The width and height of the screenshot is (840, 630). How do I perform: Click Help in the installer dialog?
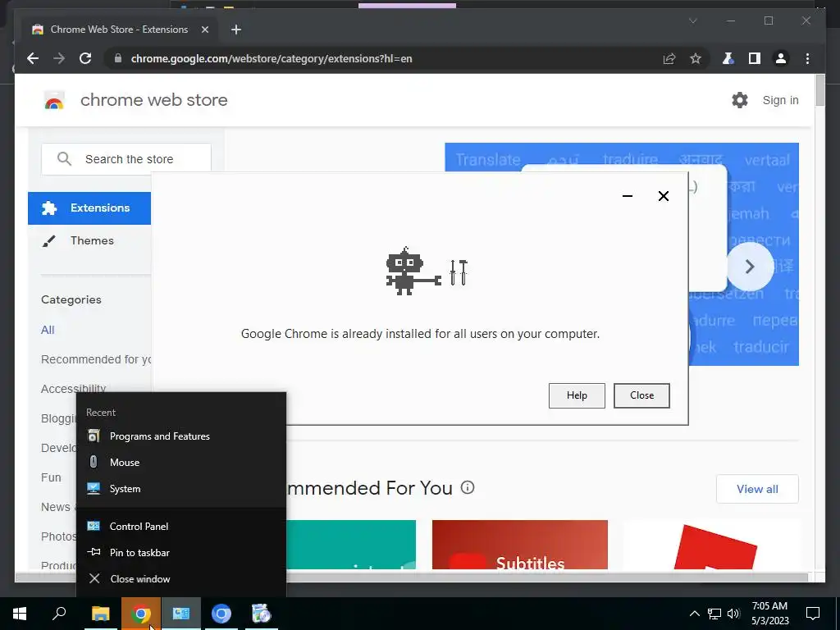(577, 395)
